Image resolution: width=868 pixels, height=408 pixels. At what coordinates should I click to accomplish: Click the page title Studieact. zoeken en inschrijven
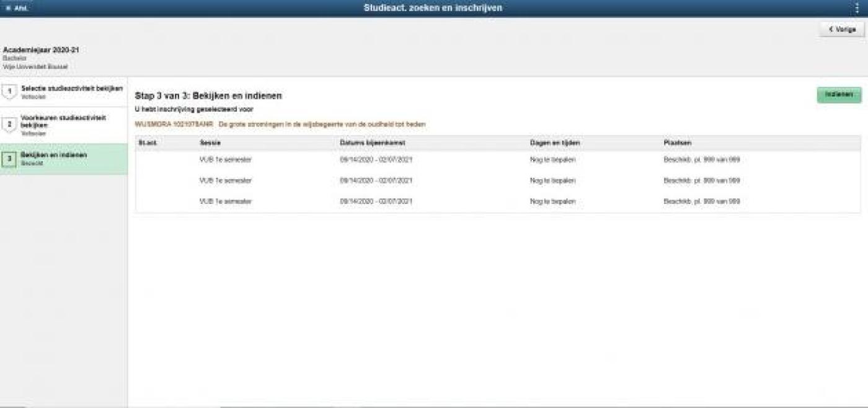point(433,8)
